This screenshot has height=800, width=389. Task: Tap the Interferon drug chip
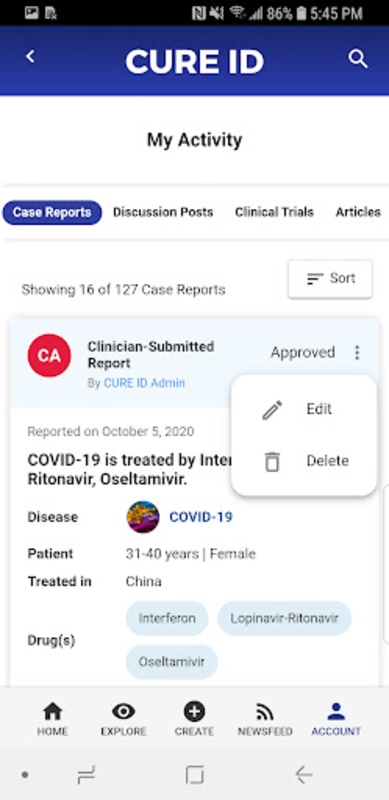coord(167,618)
